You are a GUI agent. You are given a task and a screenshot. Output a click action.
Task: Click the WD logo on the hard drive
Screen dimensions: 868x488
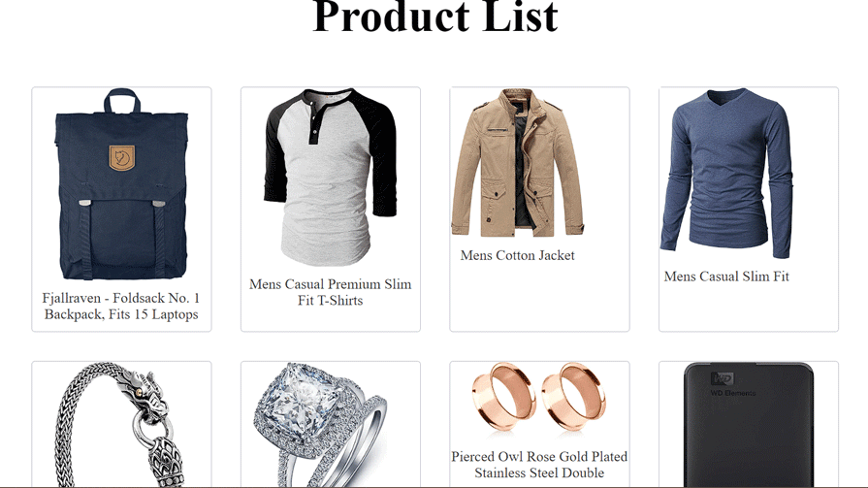(722, 379)
